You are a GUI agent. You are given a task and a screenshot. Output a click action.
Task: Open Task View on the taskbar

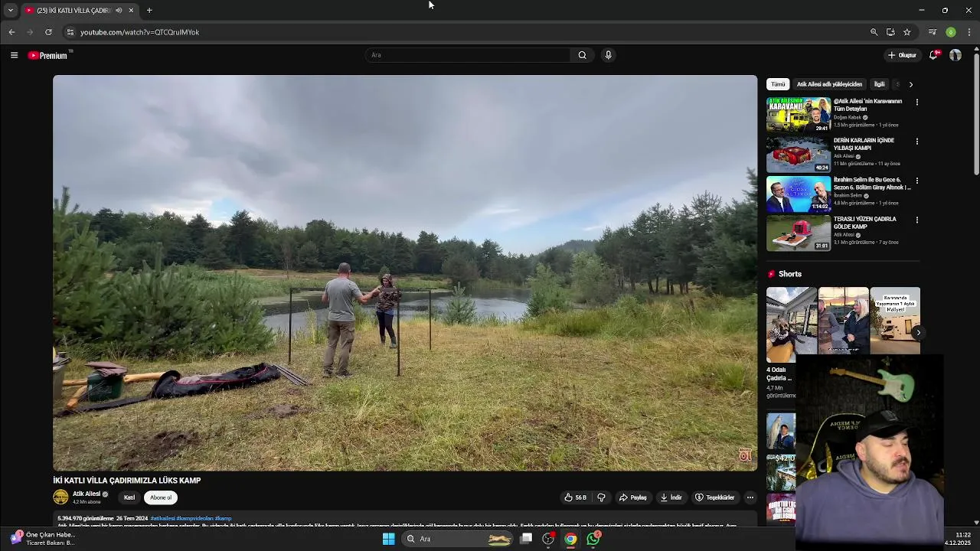[x=526, y=539]
